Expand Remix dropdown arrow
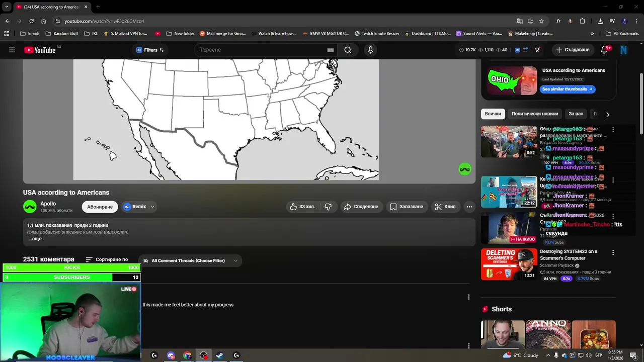Viewport: 644px width, 362px height. pos(152,207)
